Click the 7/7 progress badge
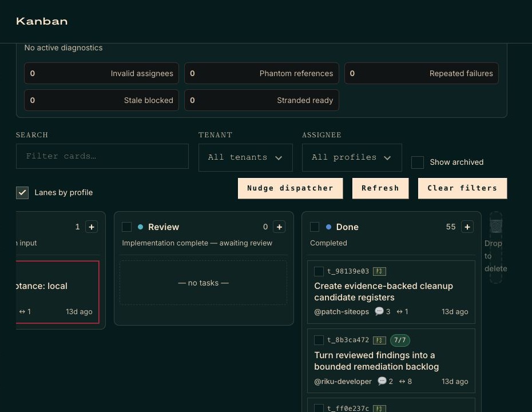 click(x=400, y=340)
